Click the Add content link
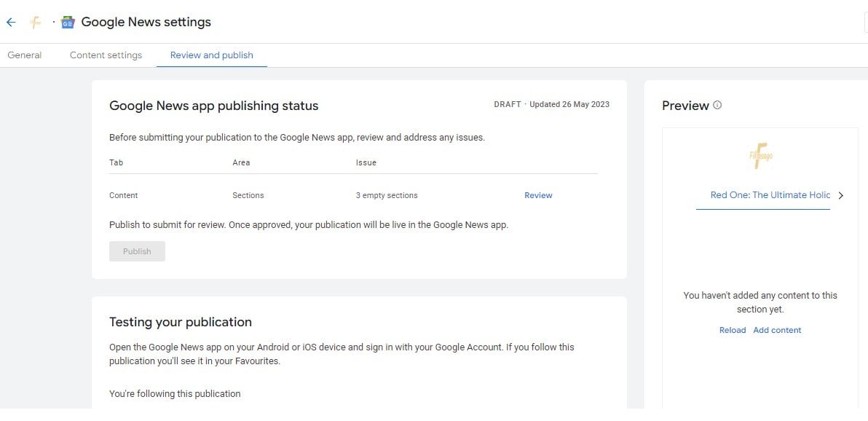 [x=777, y=330]
